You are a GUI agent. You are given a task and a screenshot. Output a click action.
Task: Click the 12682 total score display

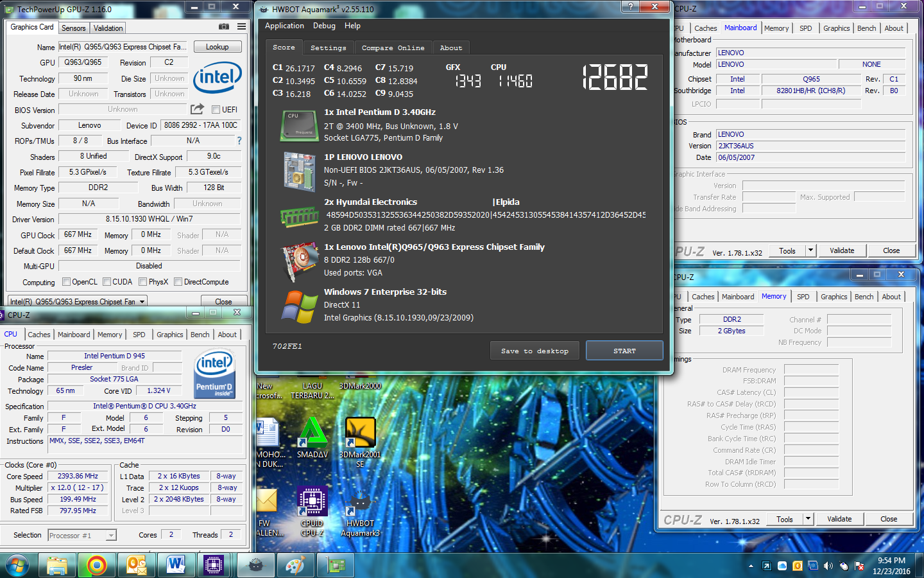click(x=615, y=77)
